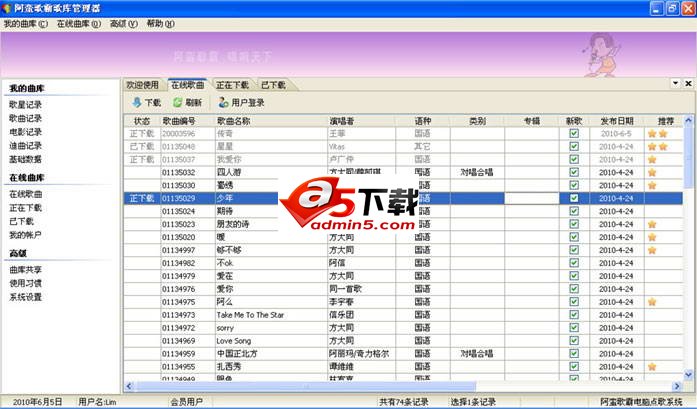
Task: Click the vertical scrollbar down arrow
Action: point(688,376)
